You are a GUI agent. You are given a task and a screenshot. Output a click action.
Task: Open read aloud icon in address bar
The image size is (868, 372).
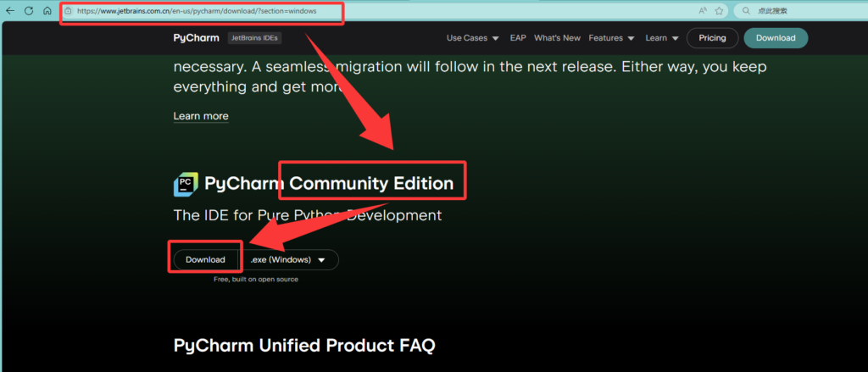(x=703, y=10)
